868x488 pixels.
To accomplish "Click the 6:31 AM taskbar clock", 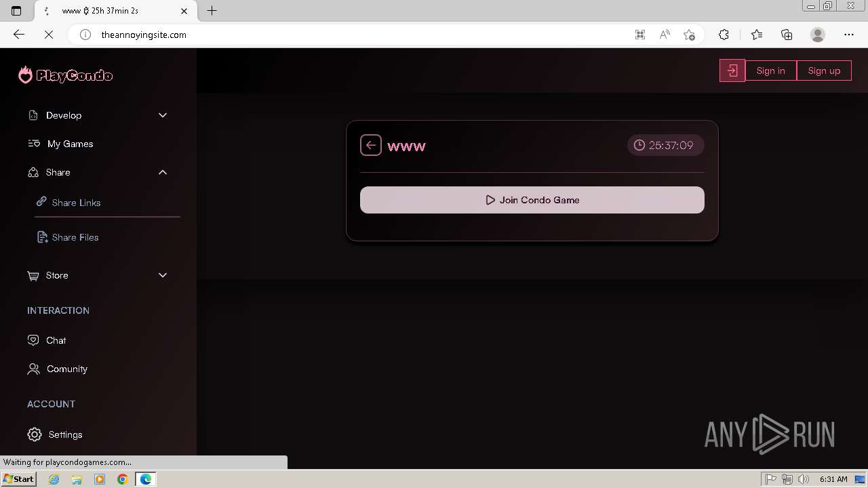I will [833, 479].
